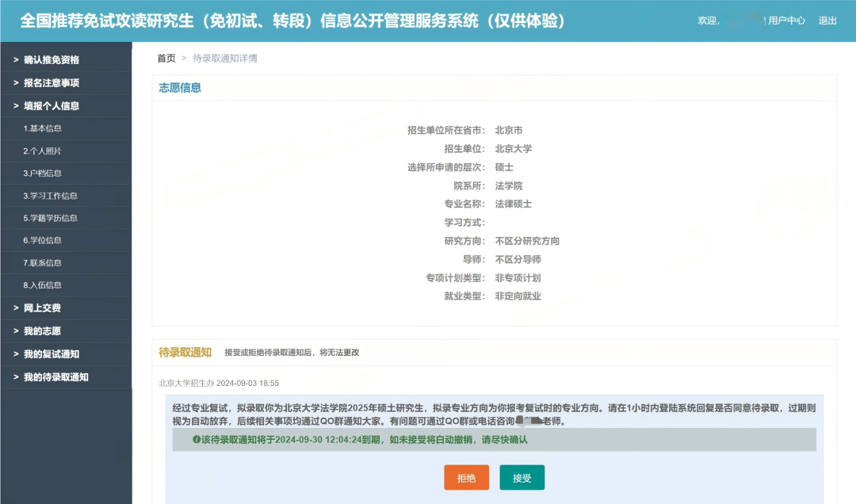Image resolution: width=856 pixels, height=504 pixels.
Task: Expand 确认推免资格 sidebar section
Action: pos(52,59)
